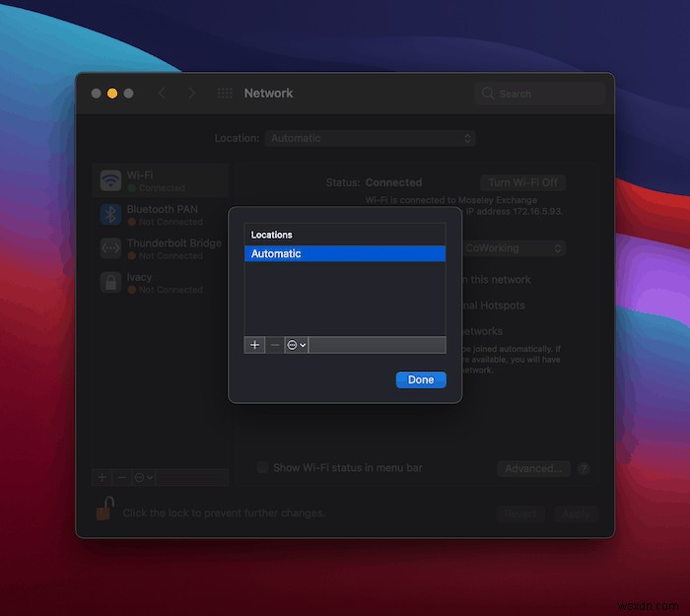The width and height of the screenshot is (690, 616).
Task: Remove location with the minus button
Action: 275,345
